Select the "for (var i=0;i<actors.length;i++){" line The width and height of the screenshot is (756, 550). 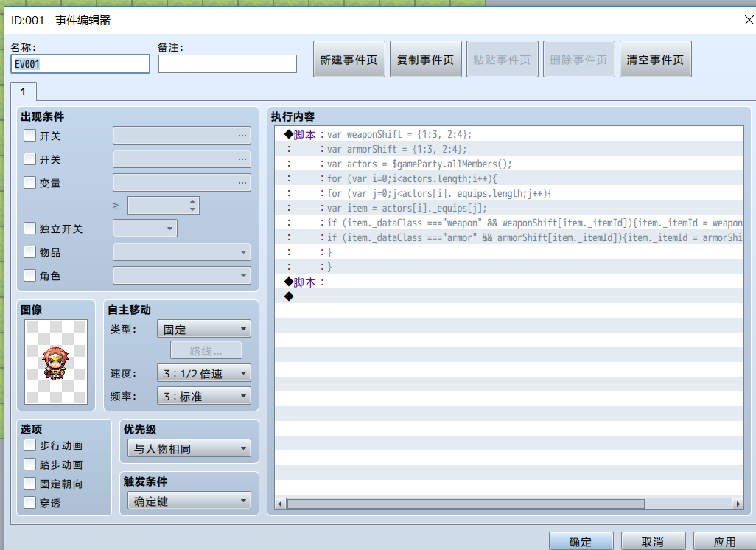point(508,178)
